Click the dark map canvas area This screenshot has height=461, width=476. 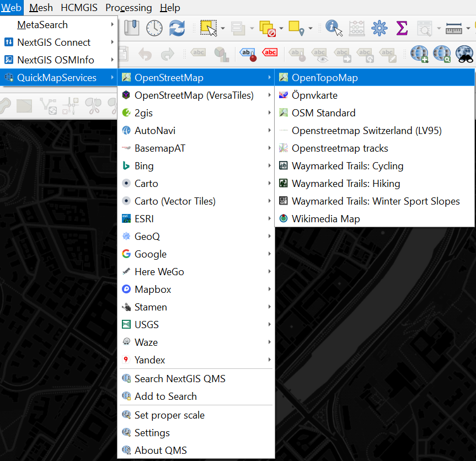(55, 276)
